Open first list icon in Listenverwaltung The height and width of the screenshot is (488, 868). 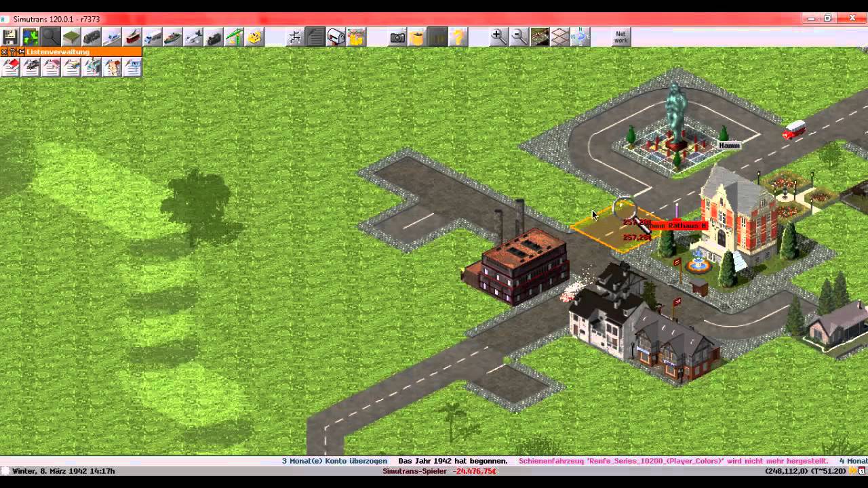tap(10, 66)
